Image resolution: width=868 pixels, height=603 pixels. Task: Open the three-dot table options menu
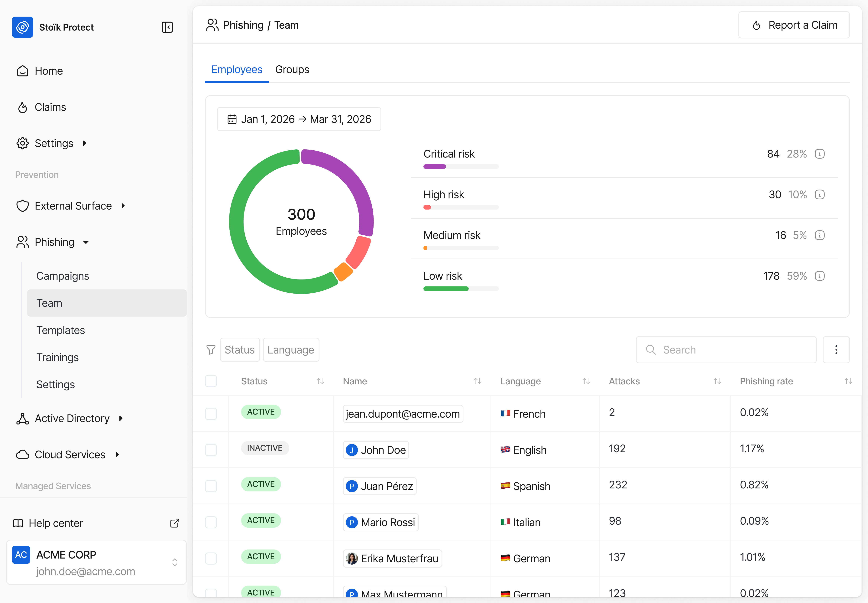click(x=836, y=350)
